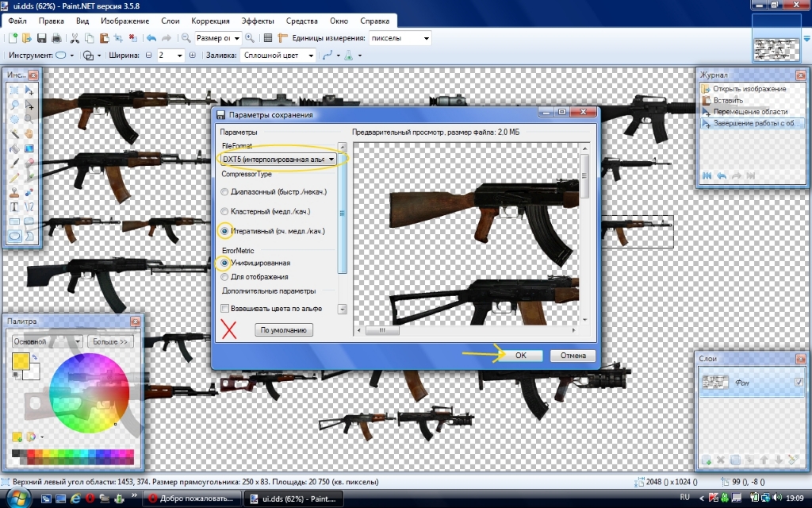Open the Слои menu
The image size is (812, 508).
pyautogui.click(x=170, y=21)
